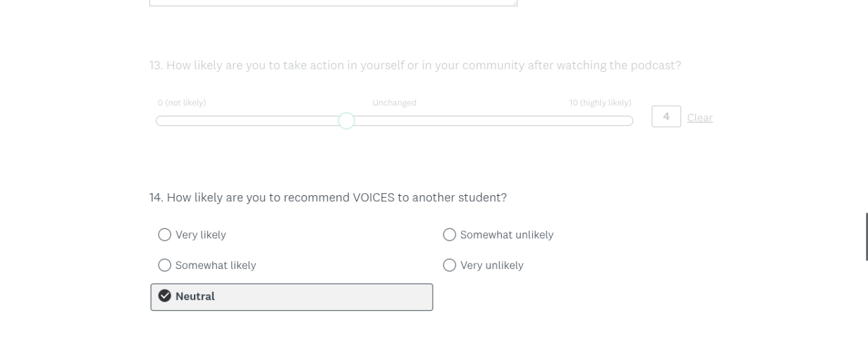Click the text area at the top edge
Viewport: 868px width, 349px height.
point(332,3)
